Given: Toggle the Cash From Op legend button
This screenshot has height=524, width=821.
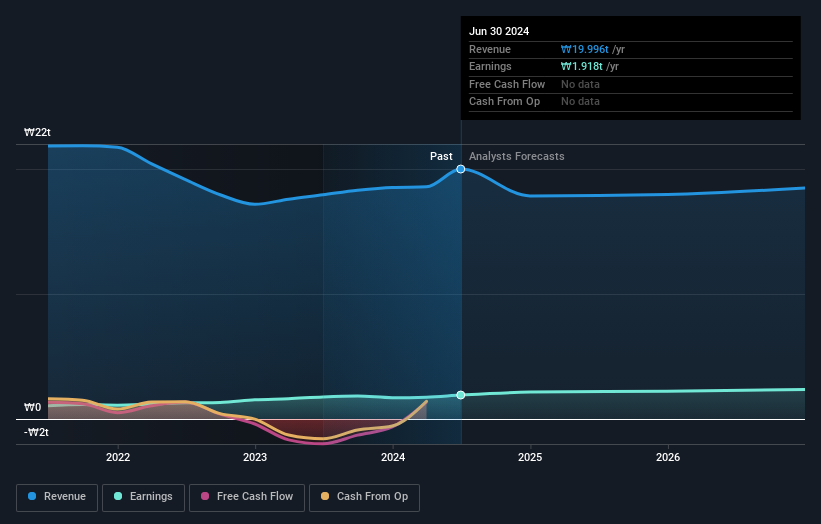Looking at the screenshot, I should click(x=364, y=497).
